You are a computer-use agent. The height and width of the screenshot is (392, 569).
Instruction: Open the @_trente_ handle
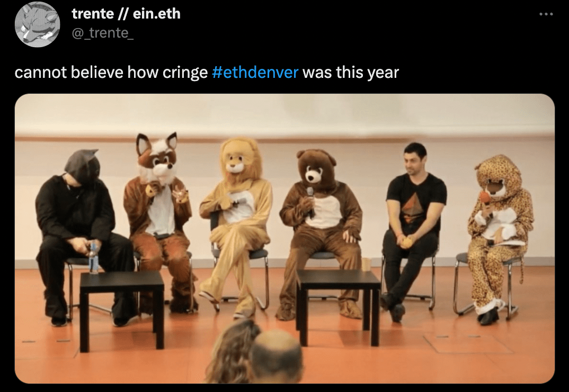point(103,33)
